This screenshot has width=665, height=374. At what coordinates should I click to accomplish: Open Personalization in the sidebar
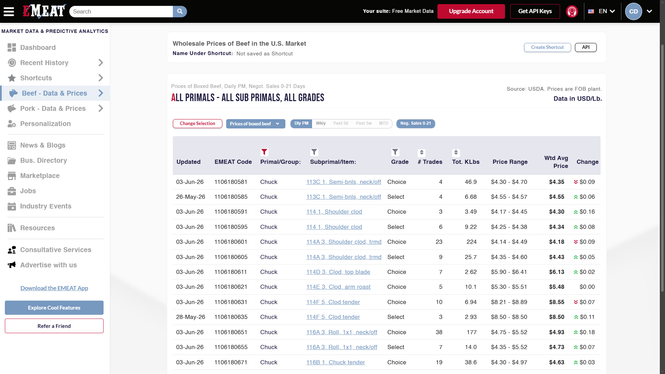(x=45, y=124)
